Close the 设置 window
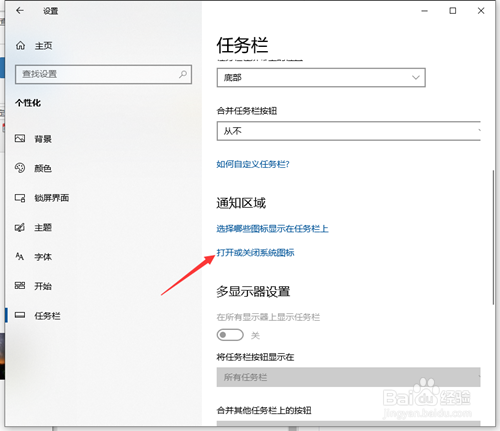Screen dimensions: 500x431 [x=481, y=11]
